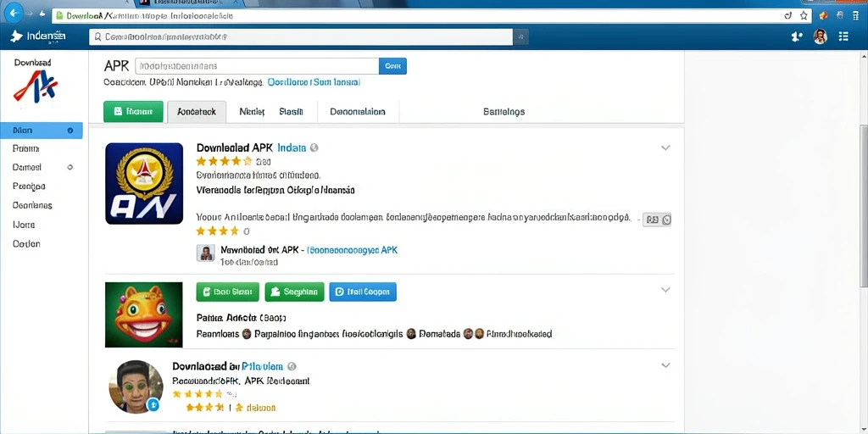Click the Indansia site logo in header
The width and height of the screenshot is (868, 434).
coord(37,36)
